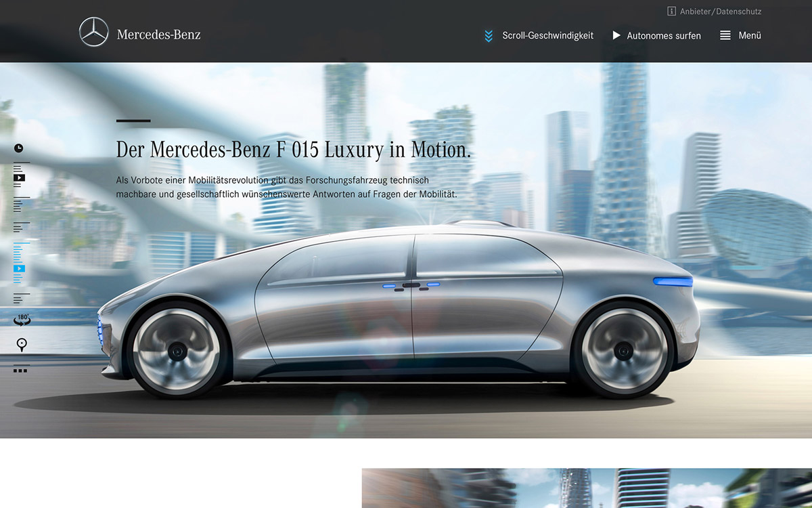The image size is (812, 508).
Task: Jump to the clock chapter in the sidebar
Action: coord(19,148)
